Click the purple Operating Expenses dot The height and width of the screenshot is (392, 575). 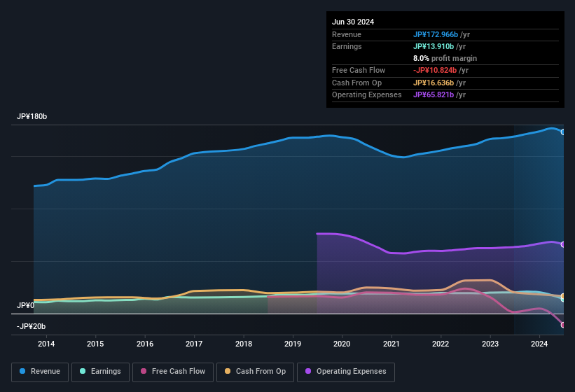tap(309, 372)
